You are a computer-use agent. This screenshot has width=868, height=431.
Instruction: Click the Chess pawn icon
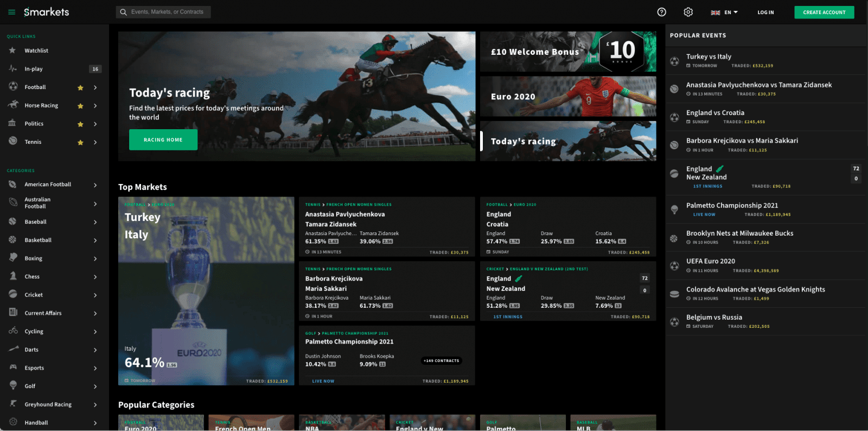click(13, 276)
